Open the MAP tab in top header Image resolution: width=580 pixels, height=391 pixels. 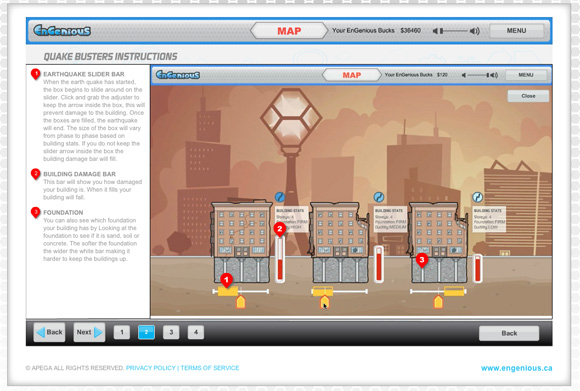tap(289, 31)
